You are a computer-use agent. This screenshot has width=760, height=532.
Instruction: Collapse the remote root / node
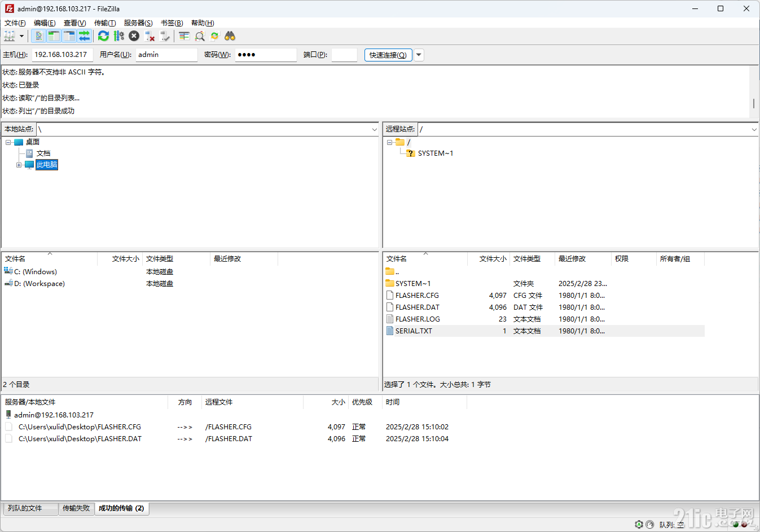(389, 142)
